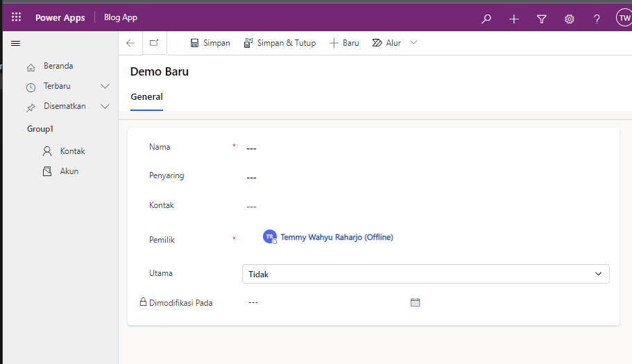Click the Kontak lookup field
This screenshot has width=632, height=364.
point(427,206)
